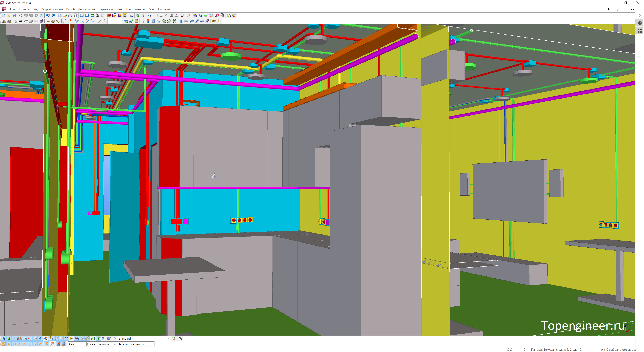The width and height of the screenshot is (644, 352).
Task: Open the Чертежи и отчеты menu
Action: [x=111, y=9]
